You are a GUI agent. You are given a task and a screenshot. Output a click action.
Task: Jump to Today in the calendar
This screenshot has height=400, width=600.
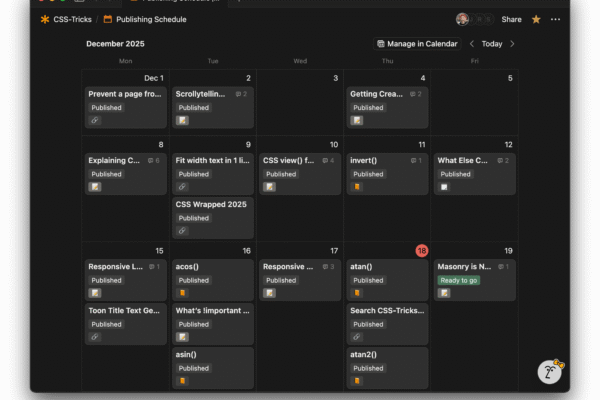click(x=492, y=44)
